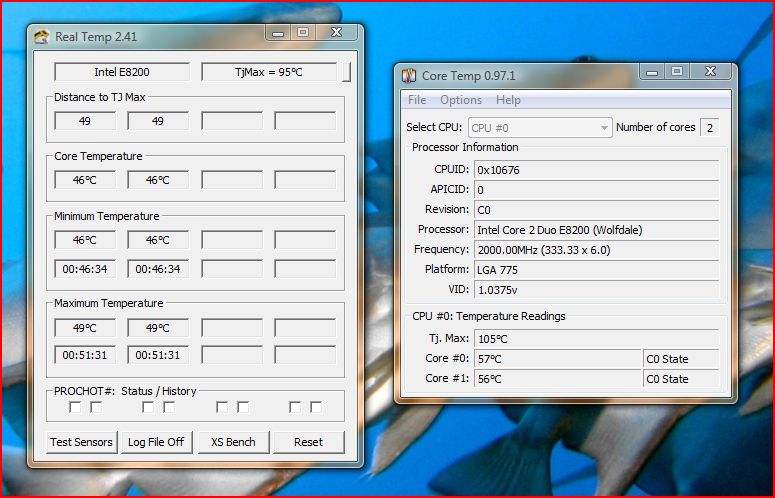The width and height of the screenshot is (775, 498).
Task: Click second core Core Temperature 46°C
Action: [158, 180]
